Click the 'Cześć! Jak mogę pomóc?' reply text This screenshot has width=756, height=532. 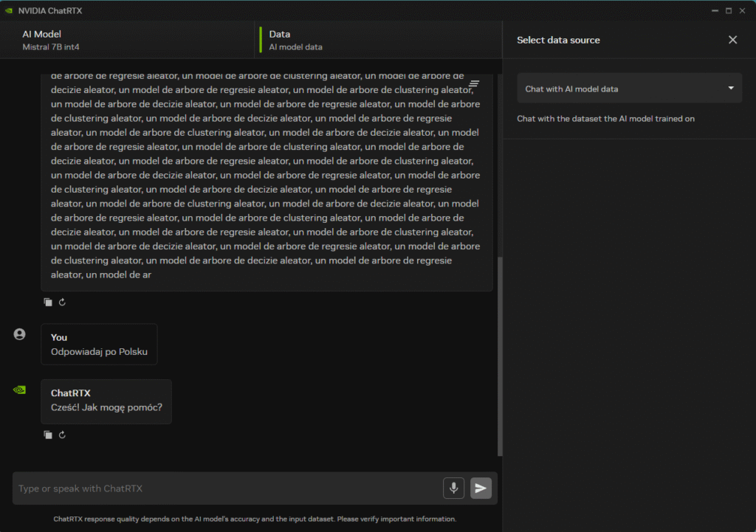pyautogui.click(x=106, y=408)
